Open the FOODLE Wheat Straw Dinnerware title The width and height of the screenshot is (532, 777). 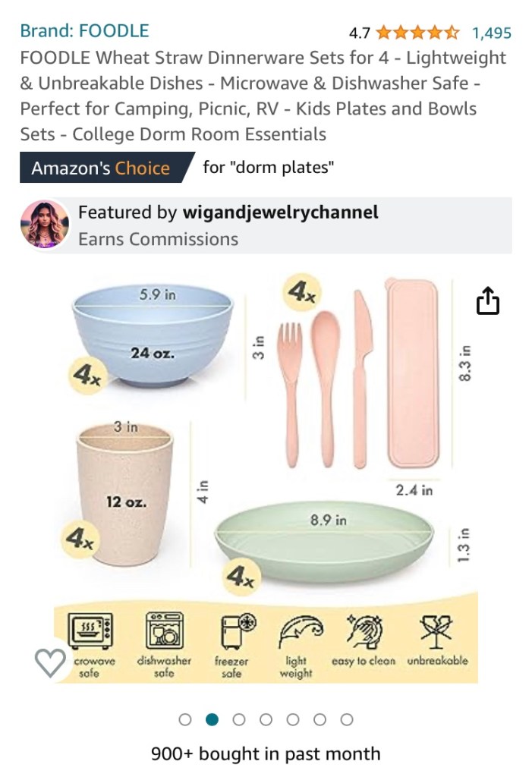click(x=263, y=96)
